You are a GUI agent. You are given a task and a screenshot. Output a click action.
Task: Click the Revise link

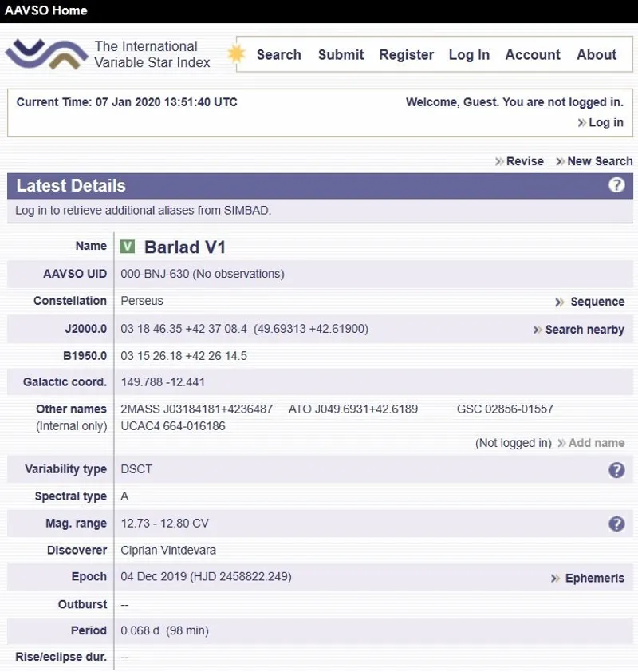(525, 161)
